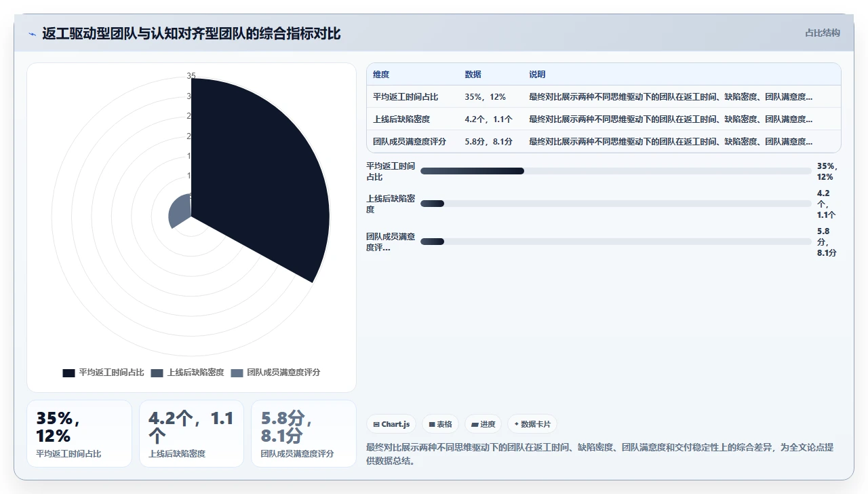Click the lightning icon beside the title
Screen dimensions: 868x494
(32, 34)
